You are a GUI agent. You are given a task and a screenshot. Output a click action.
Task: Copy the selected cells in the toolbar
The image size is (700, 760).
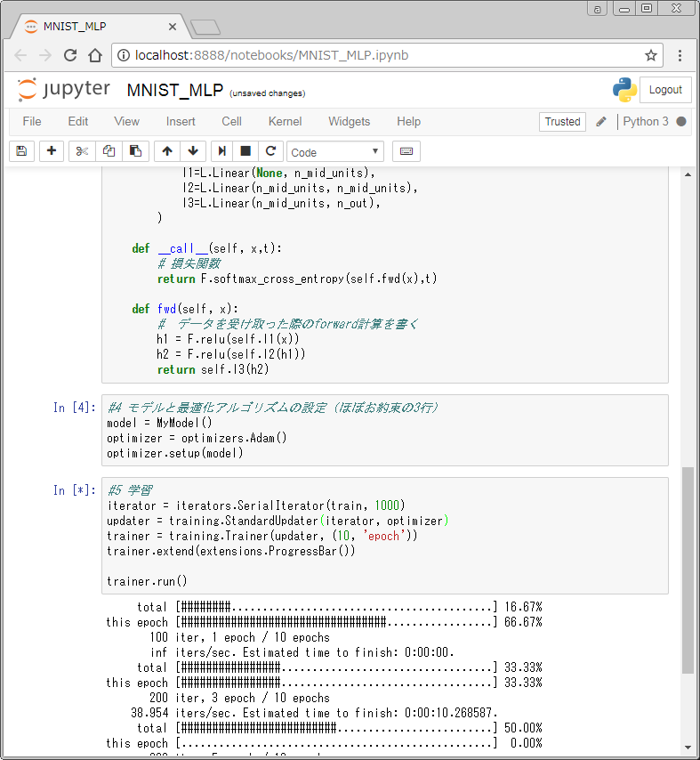(109, 151)
